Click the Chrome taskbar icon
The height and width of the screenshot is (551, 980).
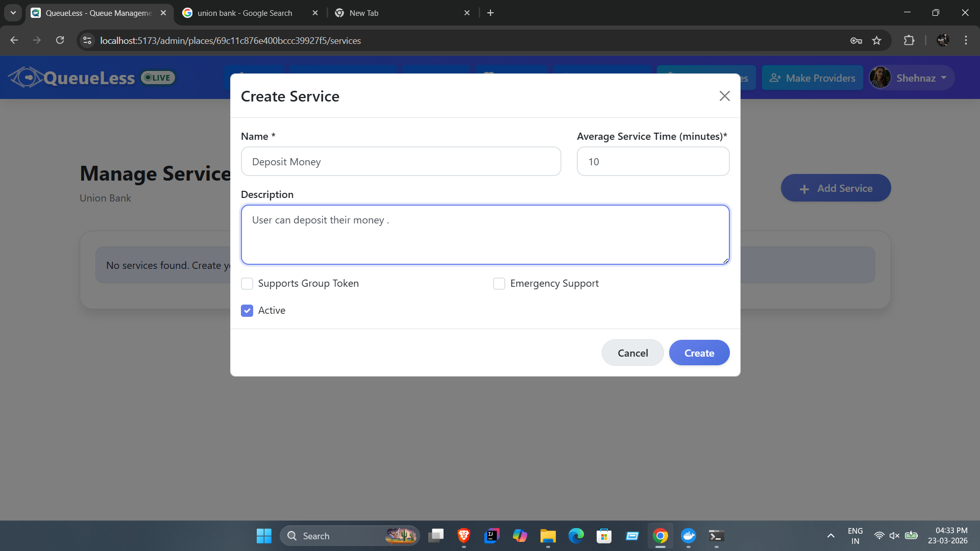[x=660, y=536]
